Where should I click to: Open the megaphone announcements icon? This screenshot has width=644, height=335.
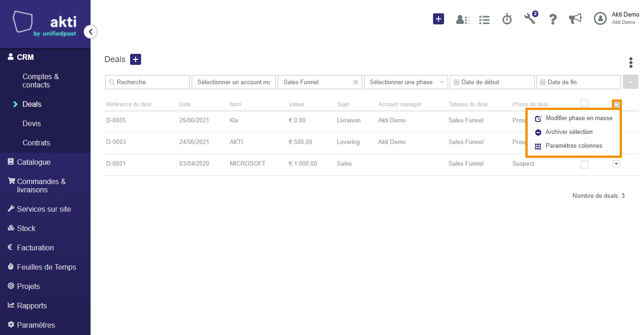click(575, 19)
